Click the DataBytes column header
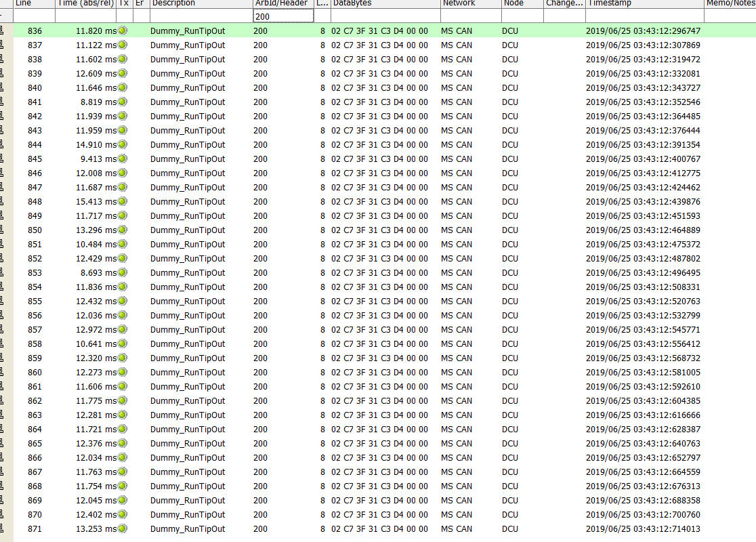 pos(385,3)
